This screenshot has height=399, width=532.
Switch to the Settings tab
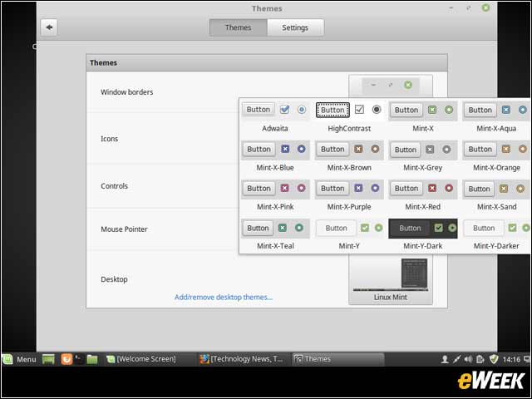(x=295, y=27)
